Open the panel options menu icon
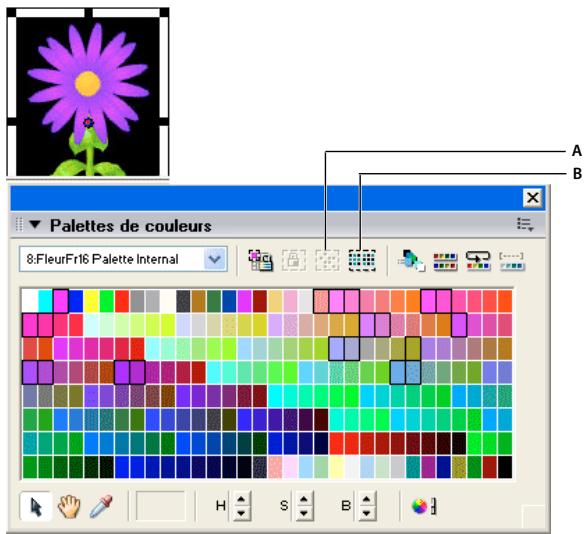Viewport: 587px width, 534px height. point(525,224)
